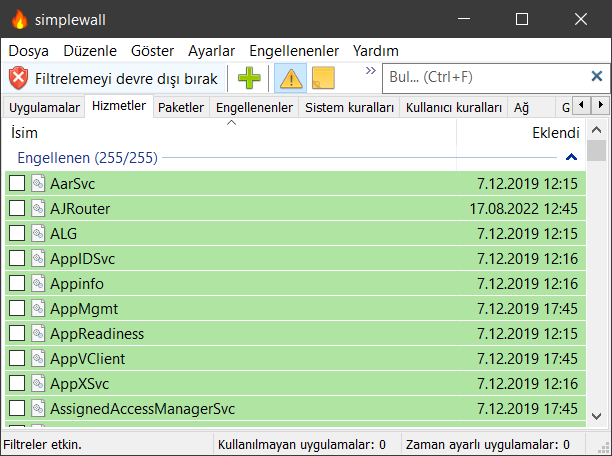This screenshot has width=612, height=456.
Task: Enable the AJRouter service checkbox
Action: [x=17, y=209]
